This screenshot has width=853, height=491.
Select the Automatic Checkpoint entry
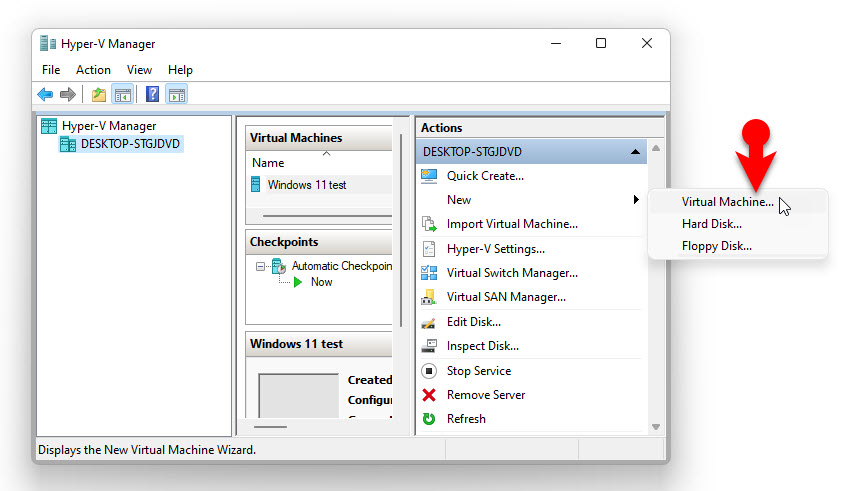(x=342, y=266)
